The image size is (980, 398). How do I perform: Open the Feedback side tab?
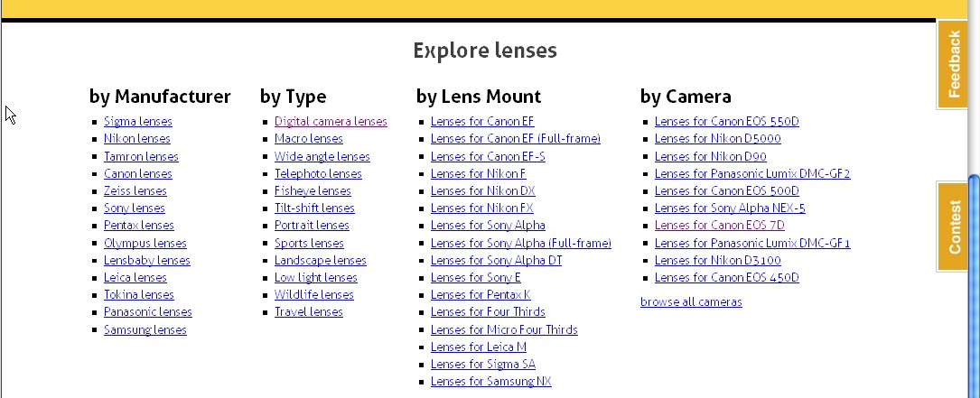[x=953, y=64]
